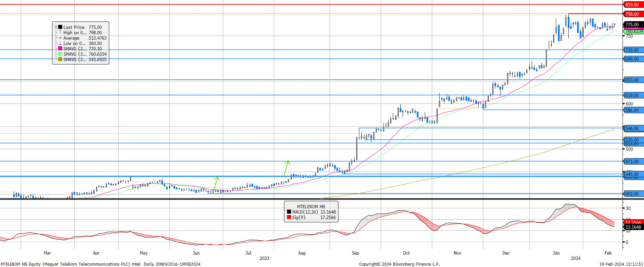Click the 750 price axis tick label

click(629, 36)
